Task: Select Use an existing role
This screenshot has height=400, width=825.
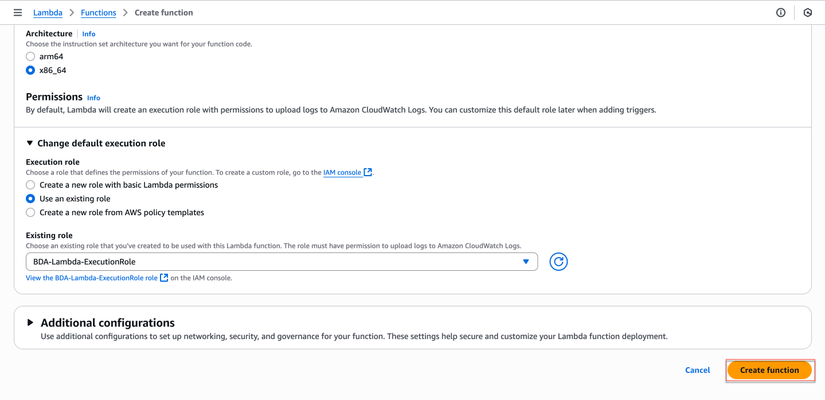Action: (31, 199)
